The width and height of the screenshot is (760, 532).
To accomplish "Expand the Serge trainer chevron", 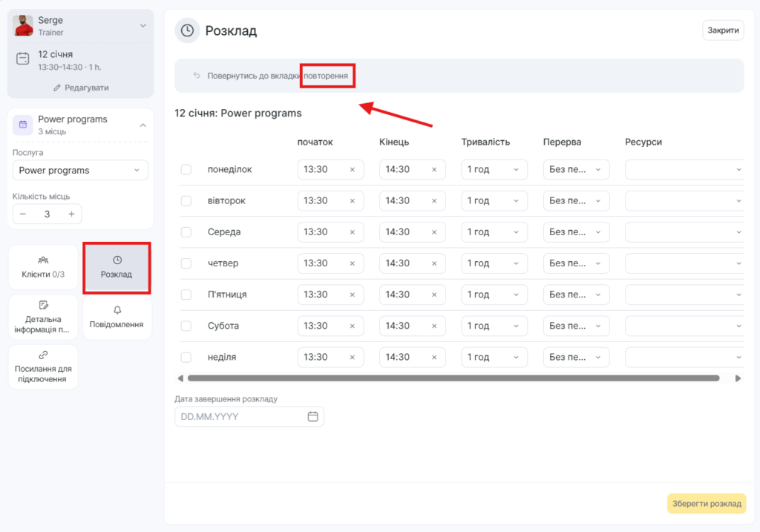I will [x=143, y=26].
